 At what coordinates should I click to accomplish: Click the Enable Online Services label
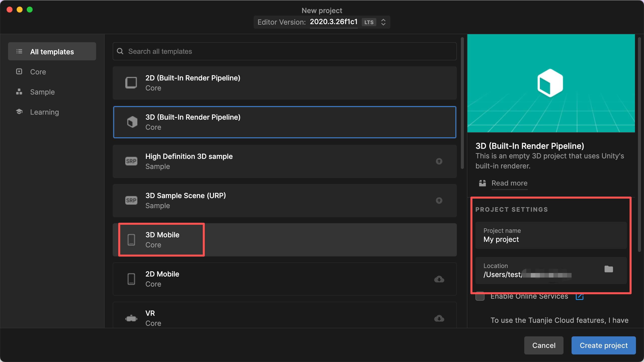tap(529, 296)
